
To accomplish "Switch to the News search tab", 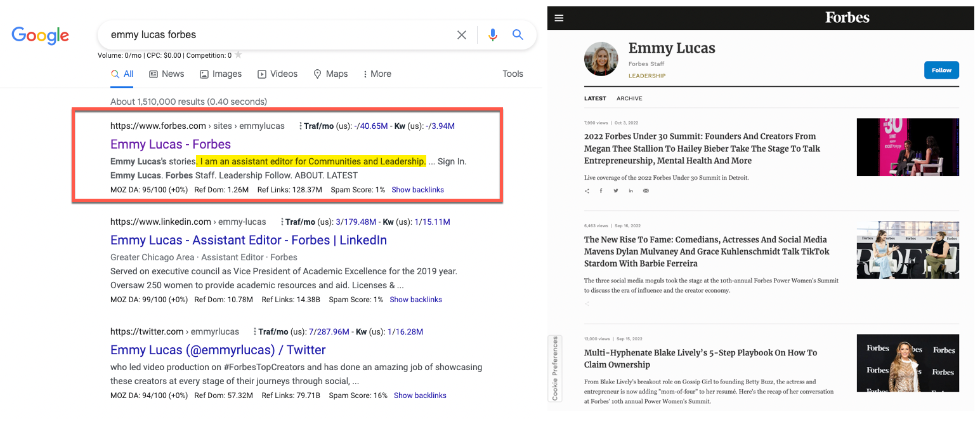I will pos(167,74).
